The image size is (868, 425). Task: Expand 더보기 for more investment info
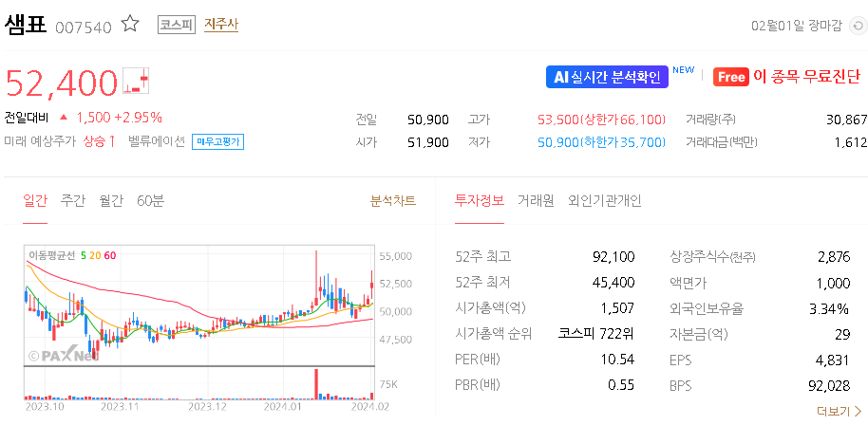pos(840,411)
